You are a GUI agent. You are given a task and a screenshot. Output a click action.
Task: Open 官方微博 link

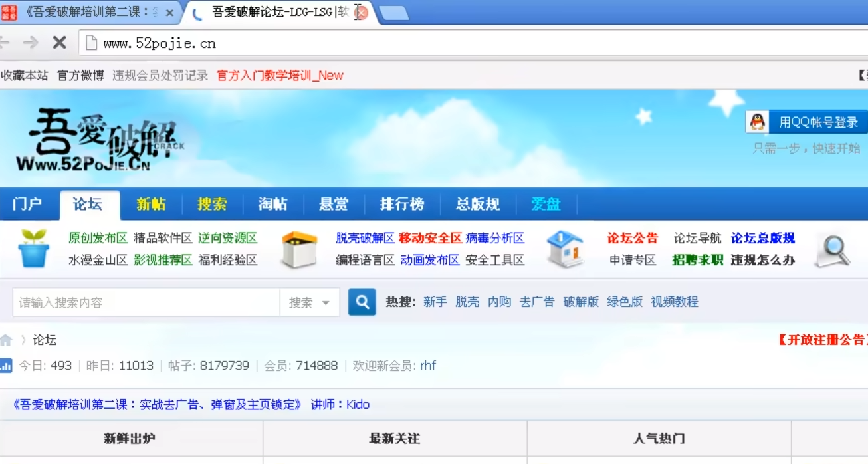point(80,75)
